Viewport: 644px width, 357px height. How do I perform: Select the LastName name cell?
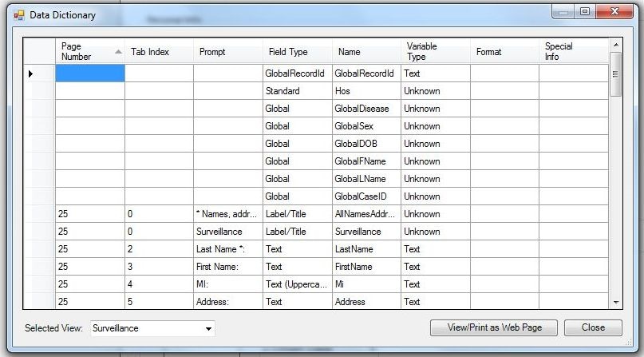365,249
